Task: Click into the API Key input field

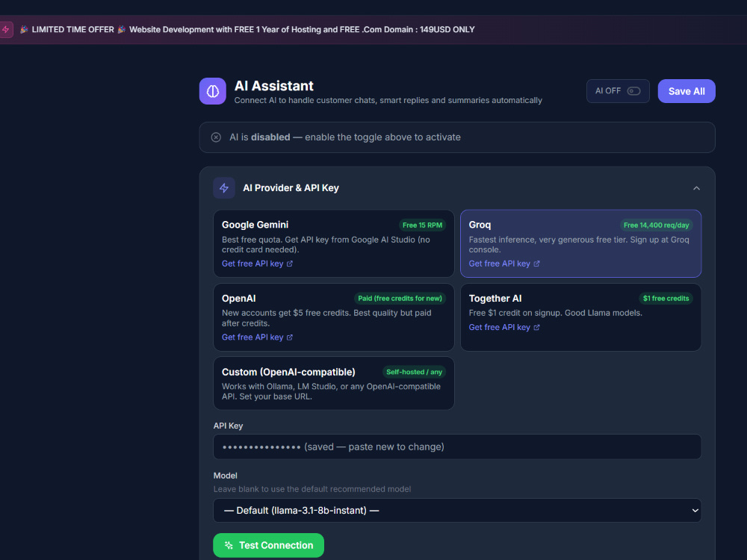Action: 457,447
